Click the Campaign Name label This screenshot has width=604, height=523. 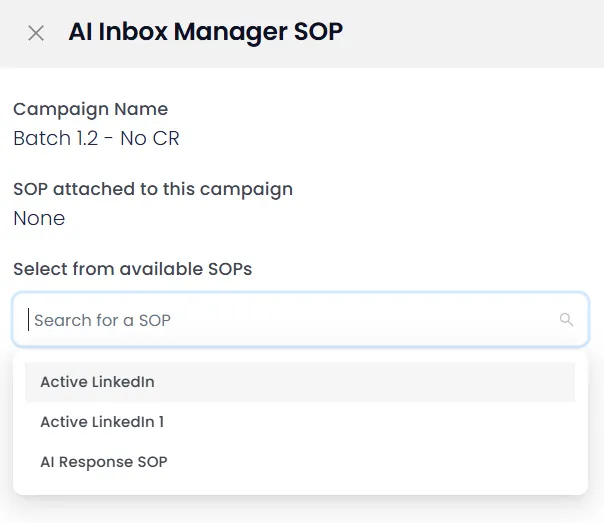91,109
